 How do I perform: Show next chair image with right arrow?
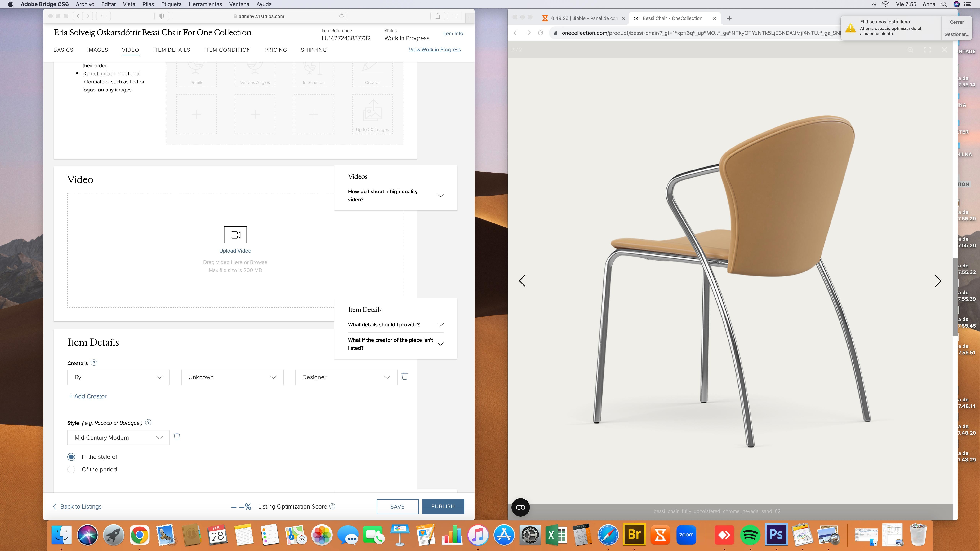938,281
